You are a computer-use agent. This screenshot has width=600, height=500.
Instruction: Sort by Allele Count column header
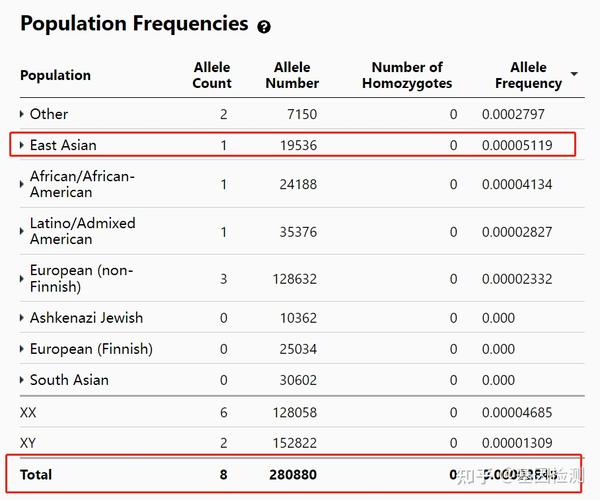point(212,75)
